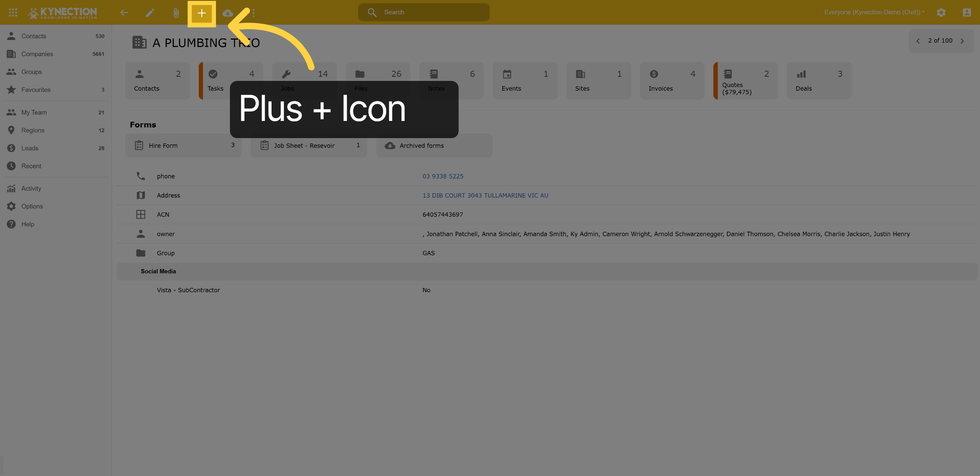Open Regions in the sidebar
Viewport: 980px width, 476px height.
[56, 130]
